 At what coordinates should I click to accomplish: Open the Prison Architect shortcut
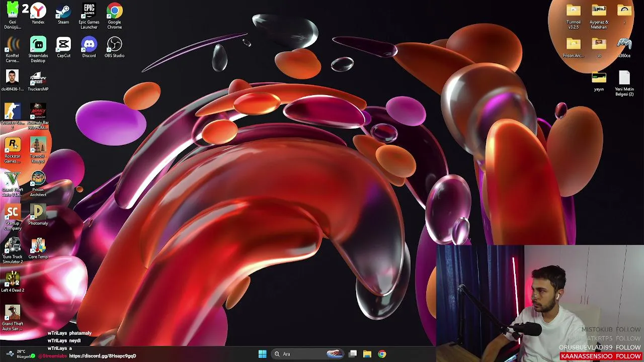[x=38, y=184]
